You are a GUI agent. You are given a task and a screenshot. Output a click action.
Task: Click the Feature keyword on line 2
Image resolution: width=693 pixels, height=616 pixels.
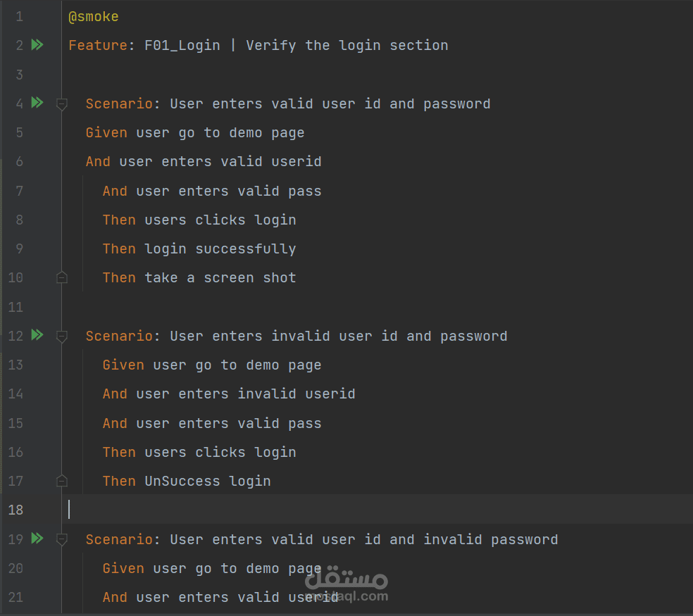tap(97, 46)
